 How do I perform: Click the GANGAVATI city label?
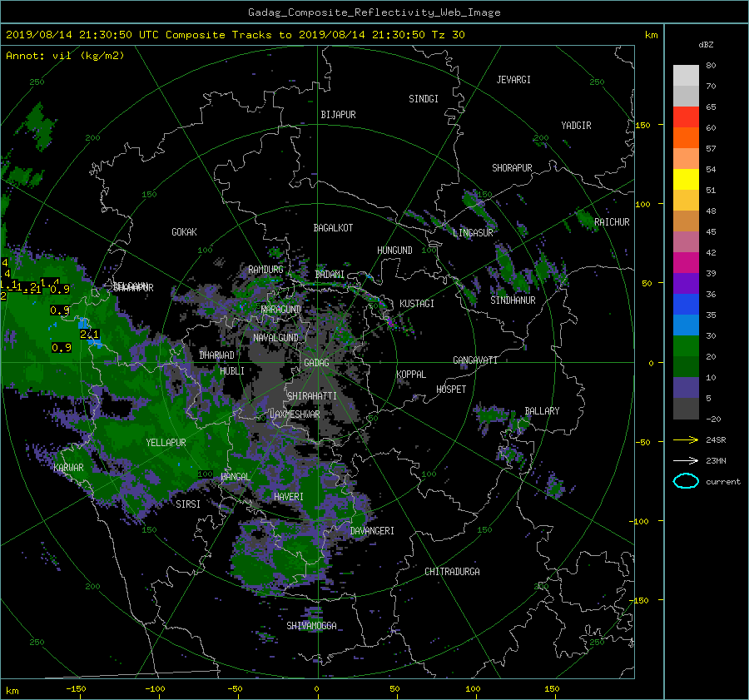[x=475, y=360]
